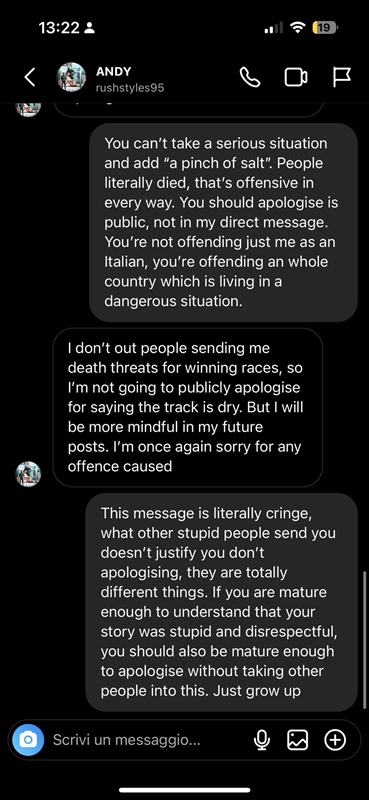The height and width of the screenshot is (800, 369).
Task: Record a voice message with microphone
Action: point(262,740)
